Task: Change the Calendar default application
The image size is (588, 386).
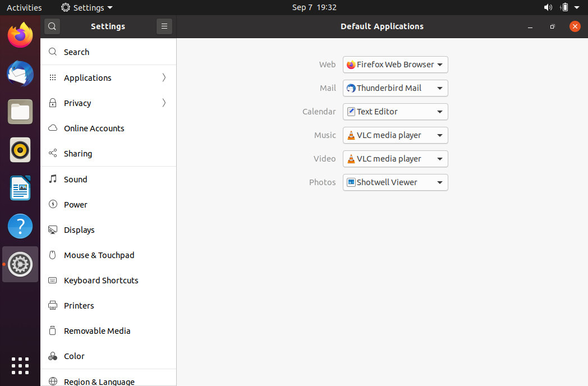Action: pos(395,112)
